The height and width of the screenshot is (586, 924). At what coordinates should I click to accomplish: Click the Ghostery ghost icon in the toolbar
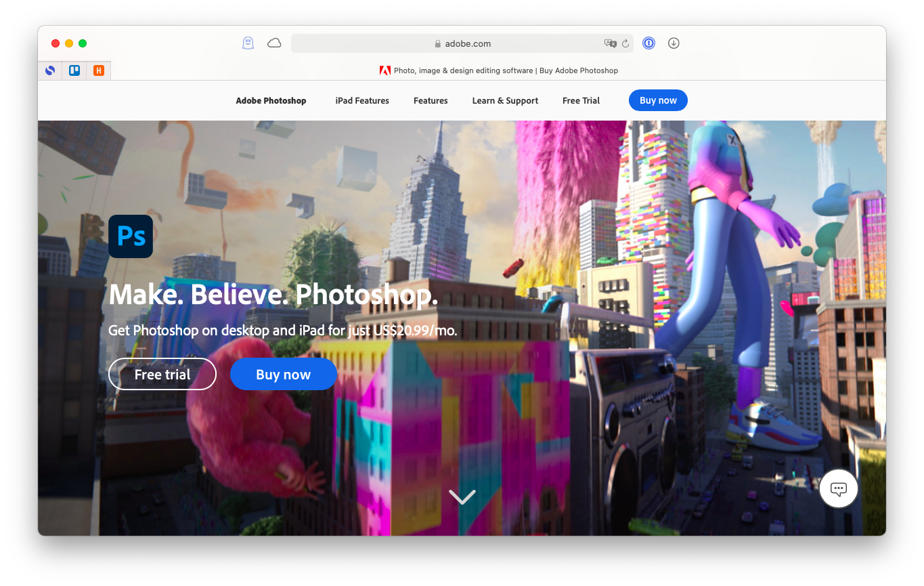tap(248, 43)
